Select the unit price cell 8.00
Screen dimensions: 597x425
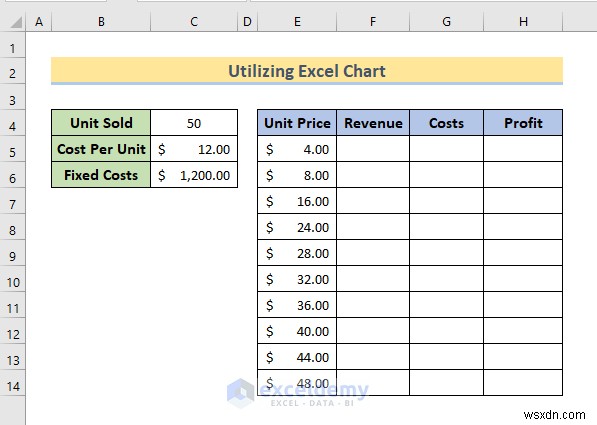(x=297, y=175)
